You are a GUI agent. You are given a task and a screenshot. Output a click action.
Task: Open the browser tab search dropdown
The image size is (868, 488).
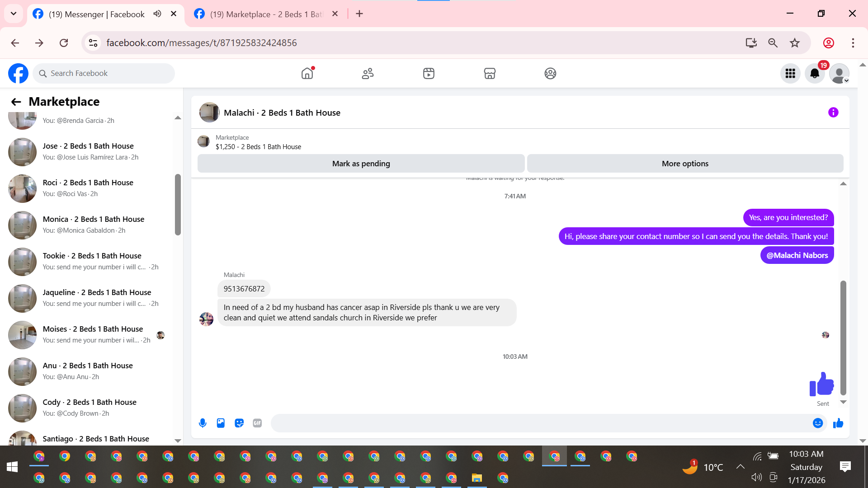(x=14, y=14)
